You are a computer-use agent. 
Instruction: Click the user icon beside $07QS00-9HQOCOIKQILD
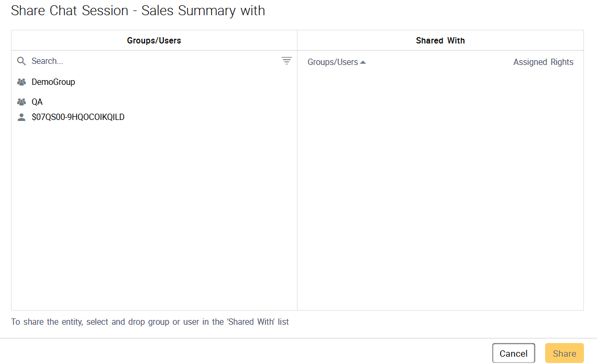tap(21, 117)
